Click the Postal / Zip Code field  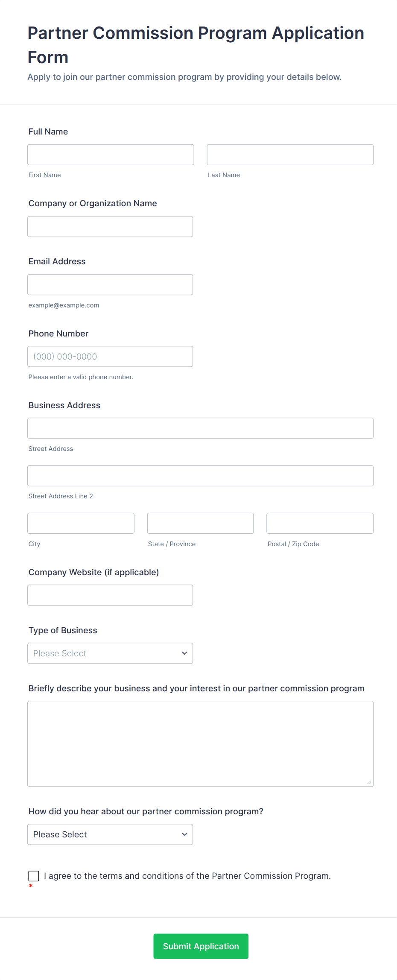click(x=320, y=523)
